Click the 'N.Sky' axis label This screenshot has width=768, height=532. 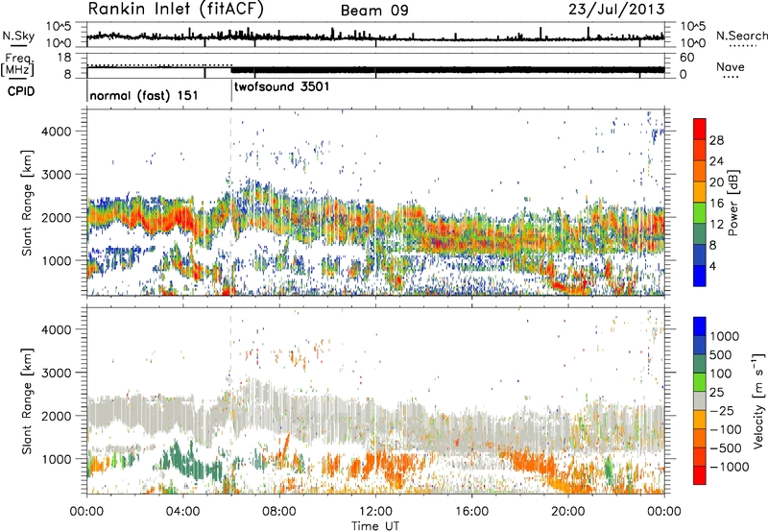pos(18,36)
